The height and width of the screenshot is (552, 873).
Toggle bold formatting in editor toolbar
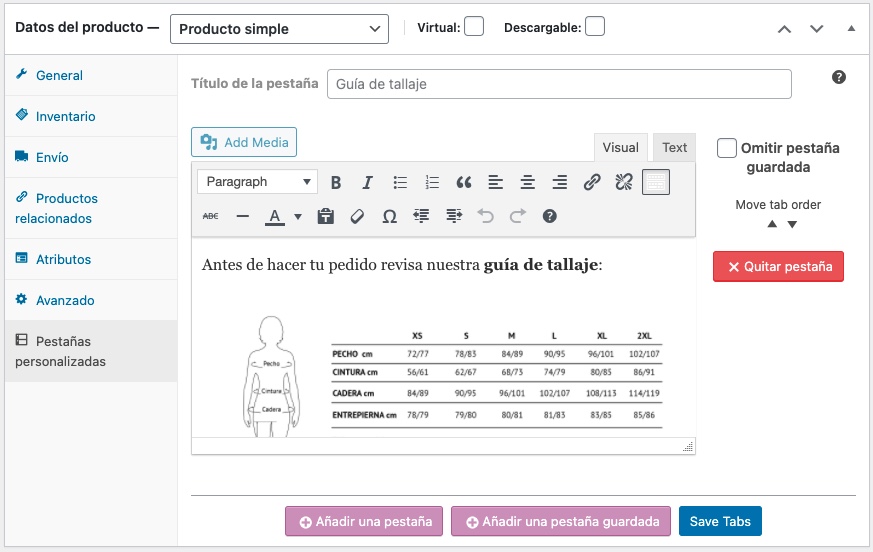(x=336, y=182)
